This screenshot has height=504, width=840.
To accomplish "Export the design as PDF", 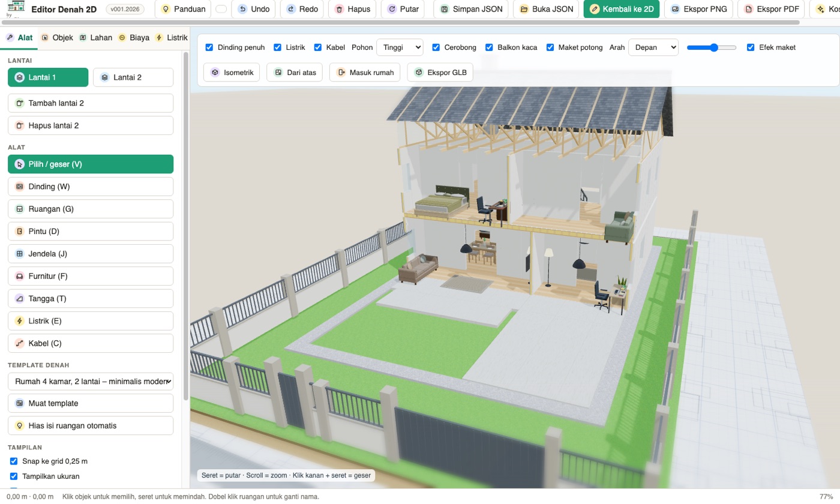I will 771,9.
